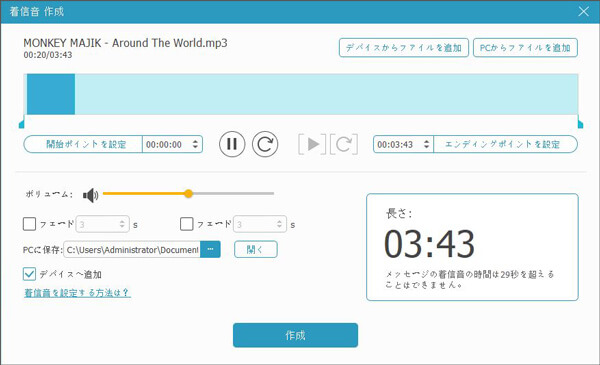Enable the second fade checkbox
This screenshot has height=365, width=600.
(186, 224)
